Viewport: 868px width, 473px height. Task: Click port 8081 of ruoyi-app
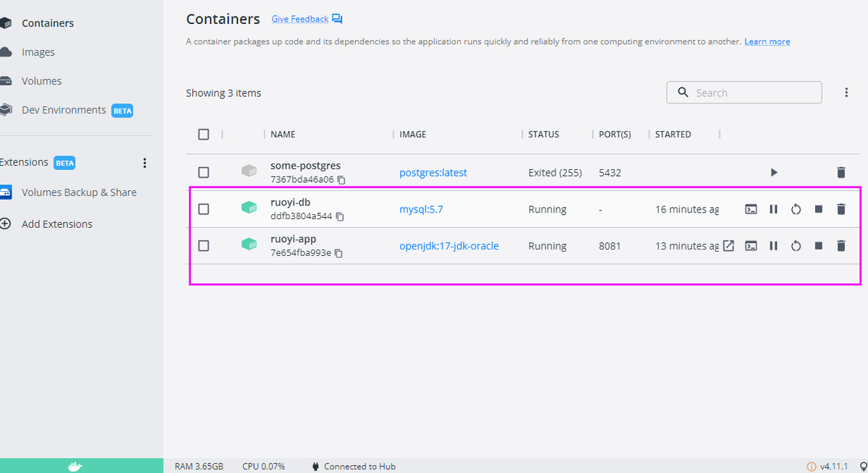[x=610, y=246]
